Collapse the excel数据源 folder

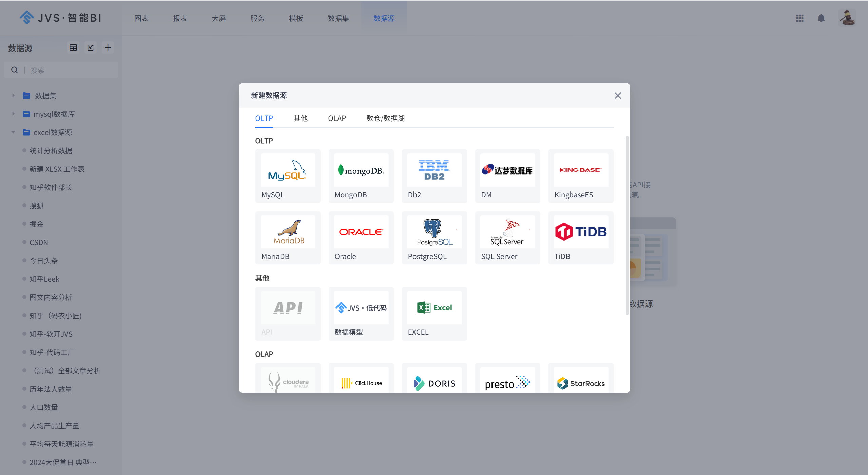[13, 132]
